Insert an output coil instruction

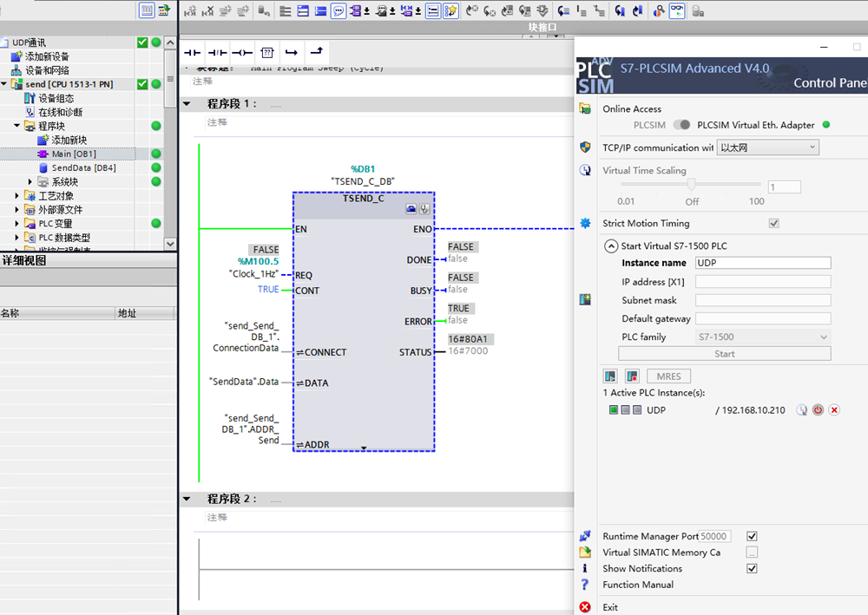[x=242, y=52]
